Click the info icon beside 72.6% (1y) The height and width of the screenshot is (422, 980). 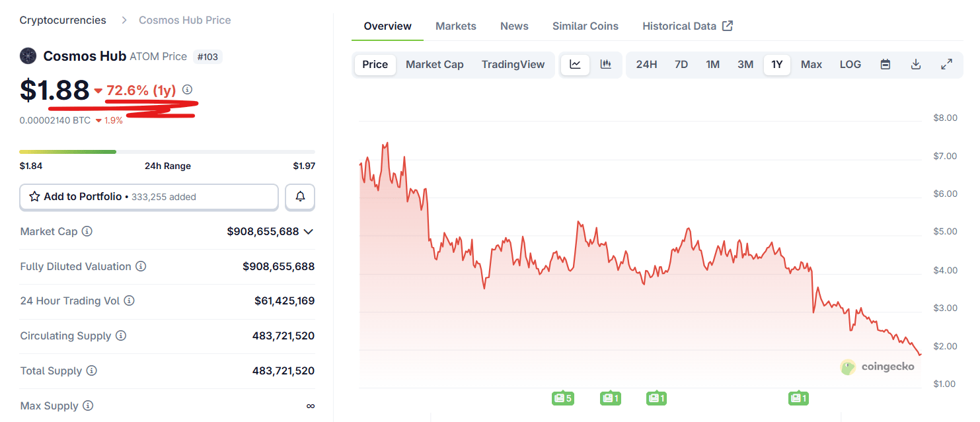coord(187,89)
